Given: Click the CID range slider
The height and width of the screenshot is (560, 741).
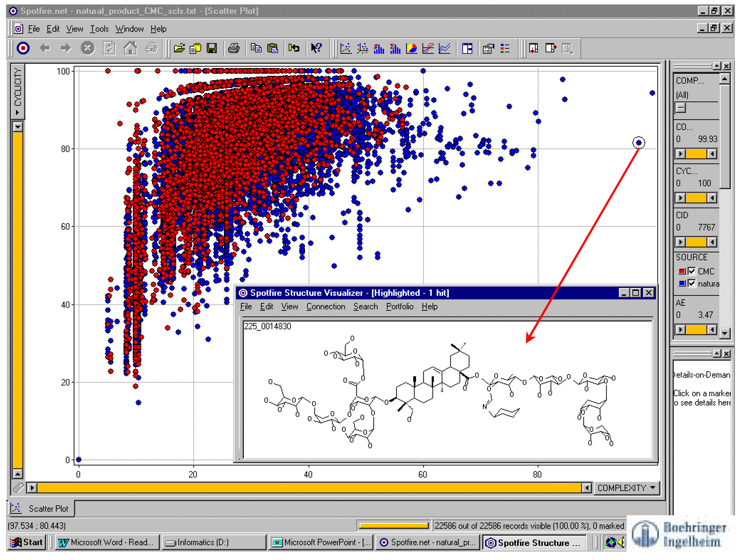Looking at the screenshot, I should pos(696,242).
